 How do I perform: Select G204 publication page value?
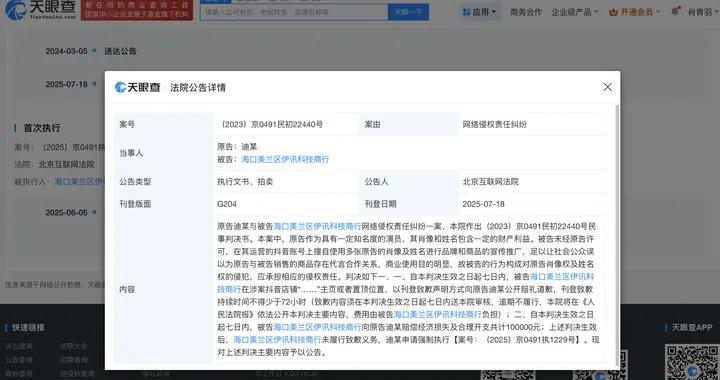[227, 204]
